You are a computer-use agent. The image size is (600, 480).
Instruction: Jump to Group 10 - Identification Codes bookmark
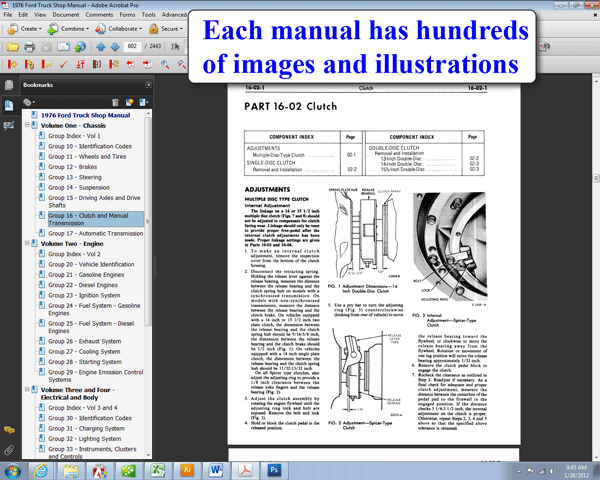pyautogui.click(x=90, y=146)
